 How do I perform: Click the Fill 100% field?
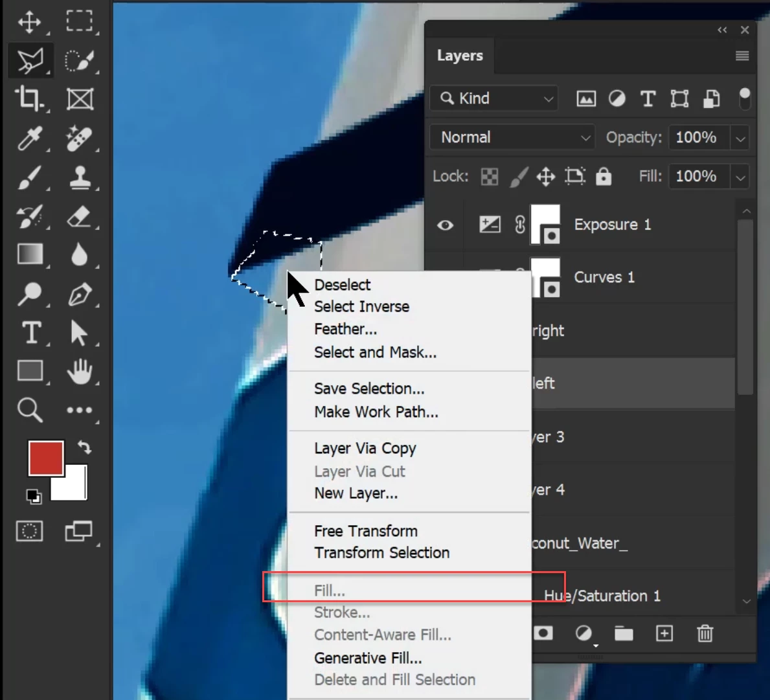coord(699,177)
